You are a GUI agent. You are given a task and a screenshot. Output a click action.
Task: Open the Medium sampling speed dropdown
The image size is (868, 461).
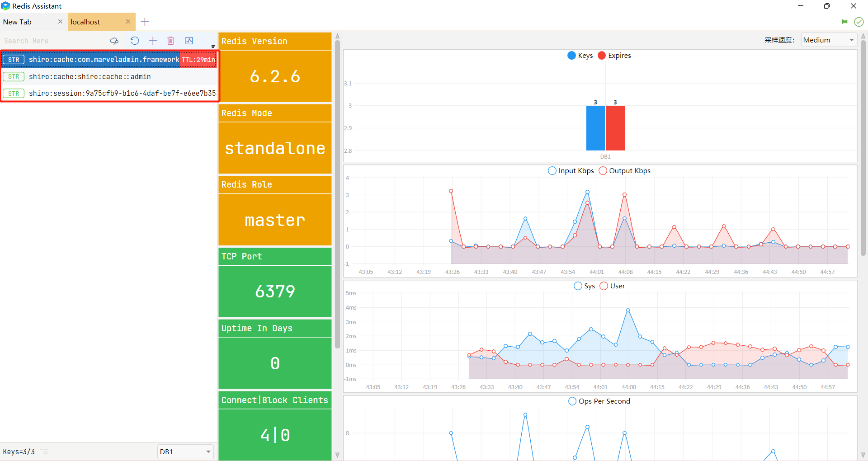[x=829, y=40]
